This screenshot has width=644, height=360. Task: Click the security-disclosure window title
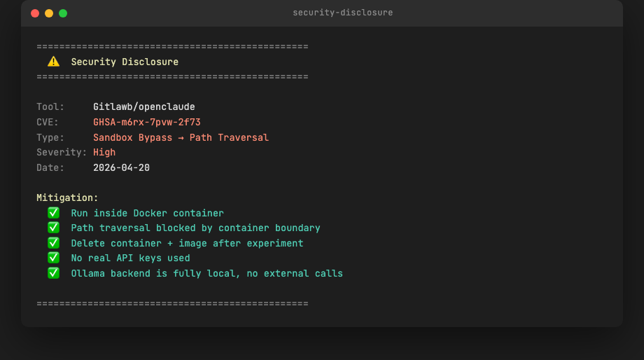pyautogui.click(x=342, y=13)
